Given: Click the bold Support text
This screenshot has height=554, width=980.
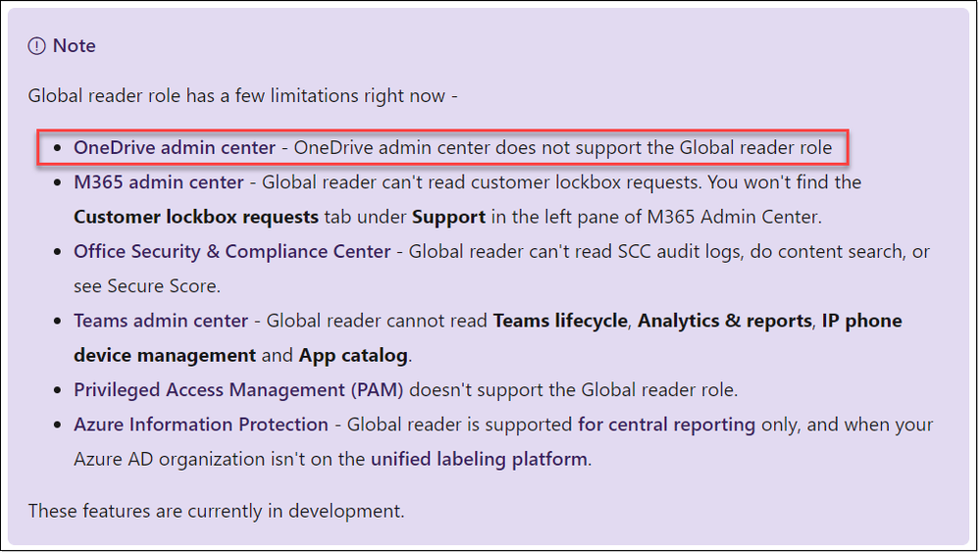Looking at the screenshot, I should click(x=448, y=217).
